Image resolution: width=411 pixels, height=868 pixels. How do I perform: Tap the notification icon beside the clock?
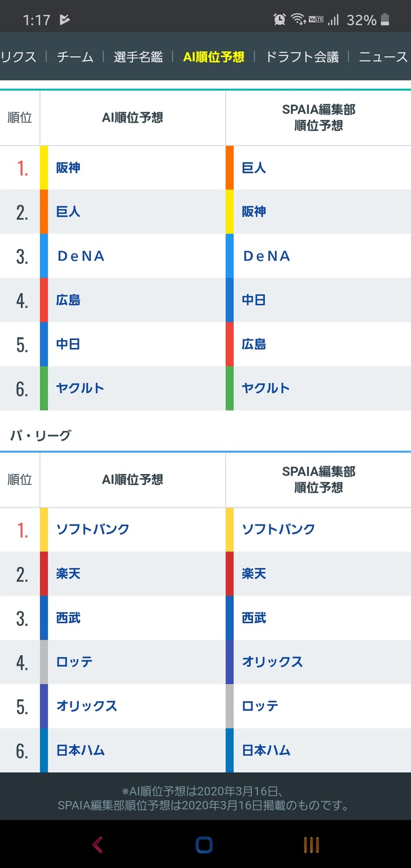(x=65, y=20)
